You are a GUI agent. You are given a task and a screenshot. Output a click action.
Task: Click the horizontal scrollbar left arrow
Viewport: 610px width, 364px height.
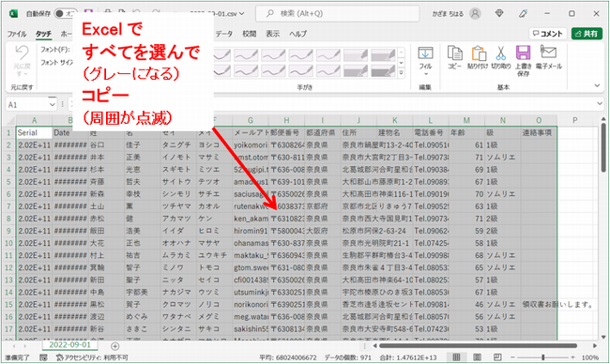pos(375,346)
